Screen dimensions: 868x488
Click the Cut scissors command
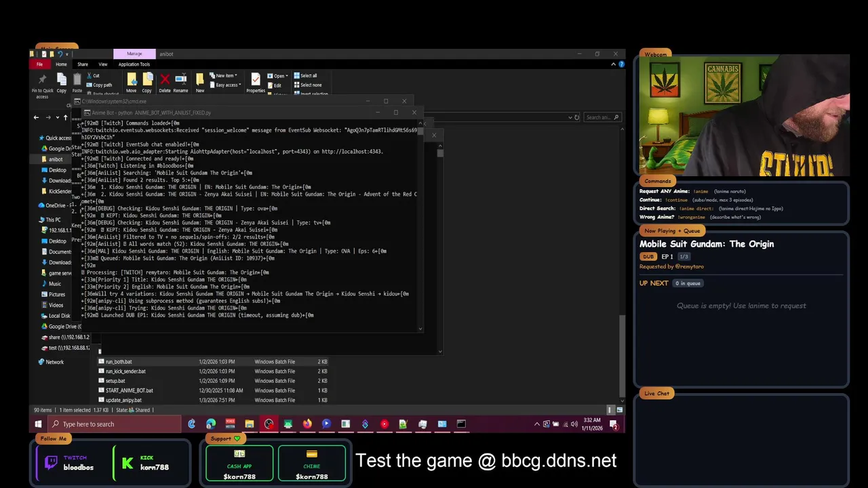tap(93, 76)
